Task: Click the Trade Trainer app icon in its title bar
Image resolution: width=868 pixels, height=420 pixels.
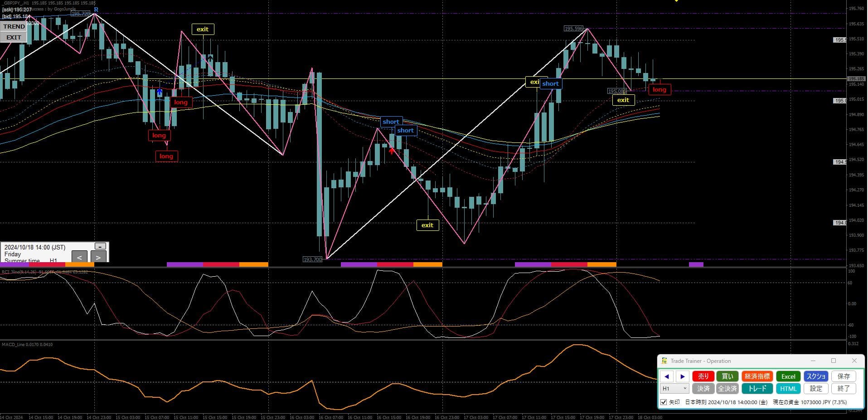Action: (x=664, y=361)
